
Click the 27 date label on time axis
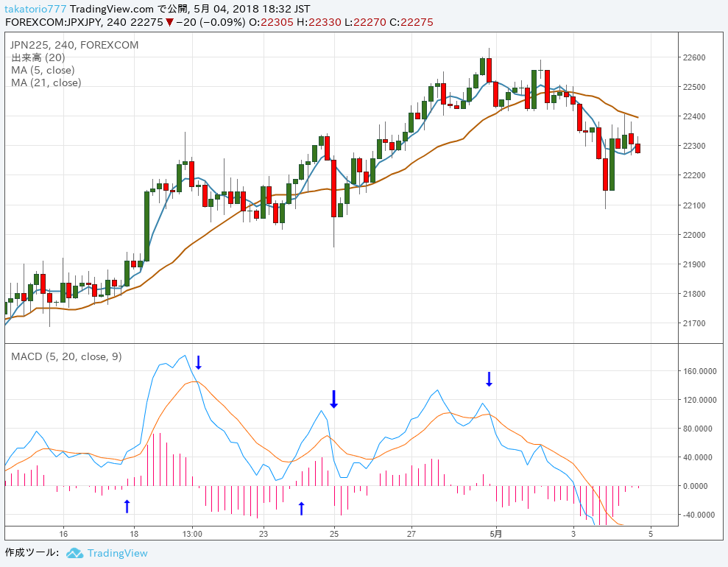point(411,534)
